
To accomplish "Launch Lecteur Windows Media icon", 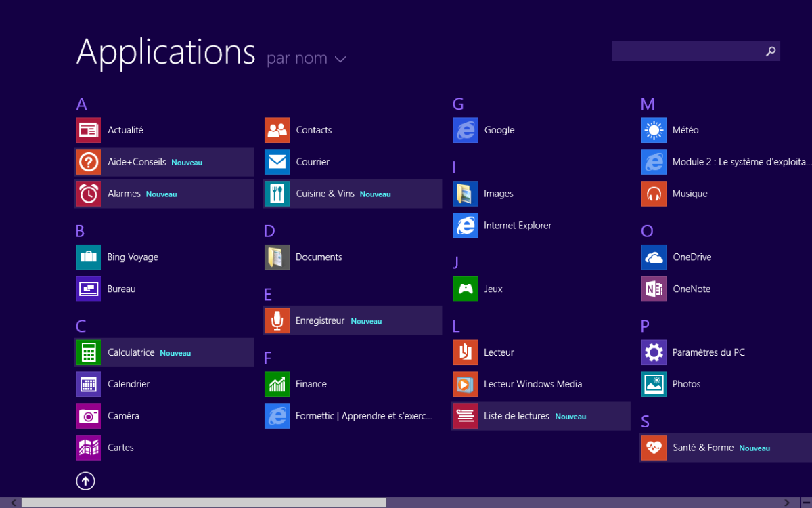I will (466, 385).
